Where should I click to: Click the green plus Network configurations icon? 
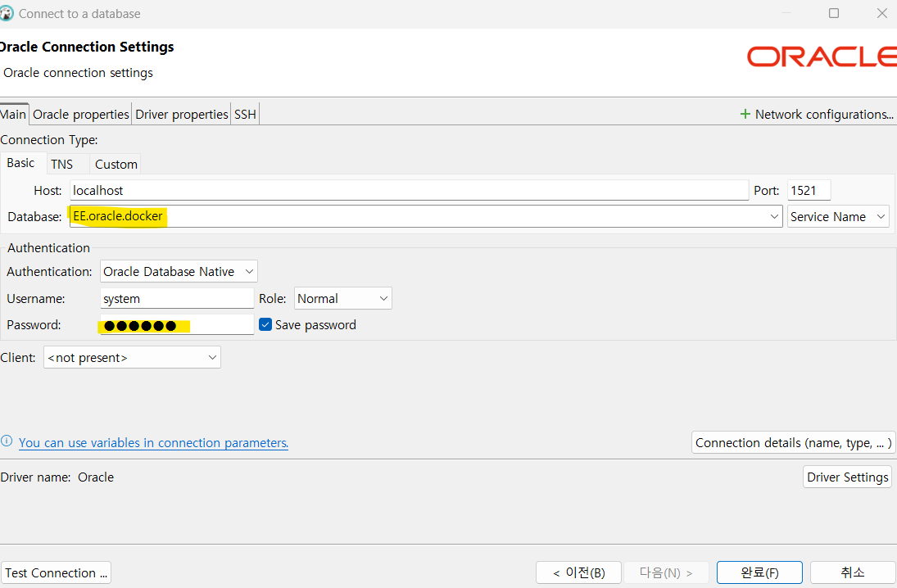click(x=745, y=115)
